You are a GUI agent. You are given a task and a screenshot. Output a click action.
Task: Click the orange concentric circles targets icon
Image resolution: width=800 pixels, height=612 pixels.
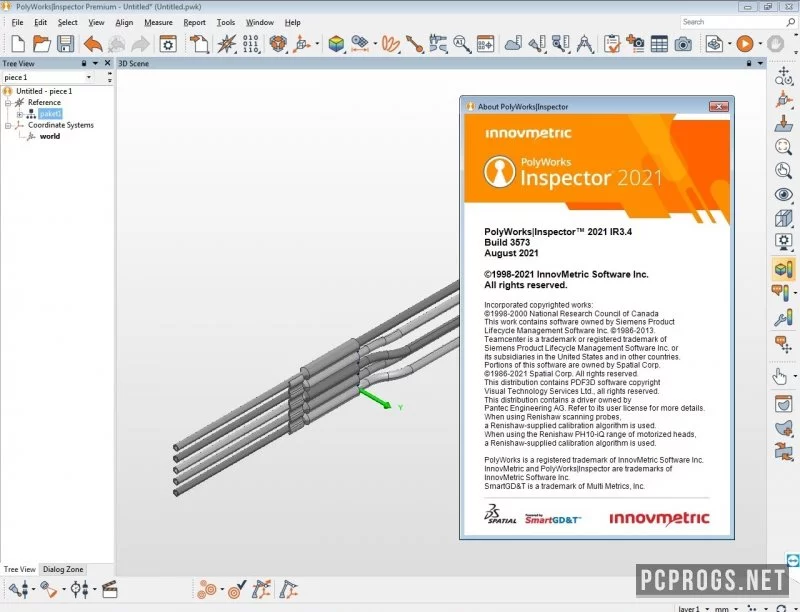(x=207, y=590)
